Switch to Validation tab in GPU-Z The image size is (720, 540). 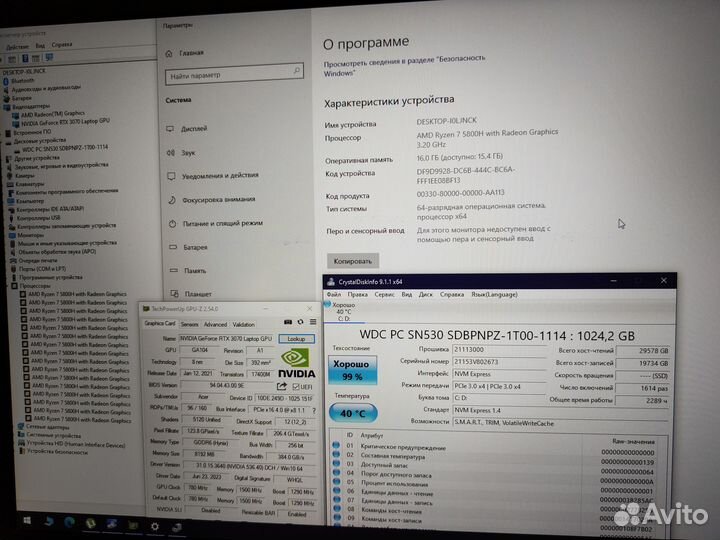tap(243, 324)
